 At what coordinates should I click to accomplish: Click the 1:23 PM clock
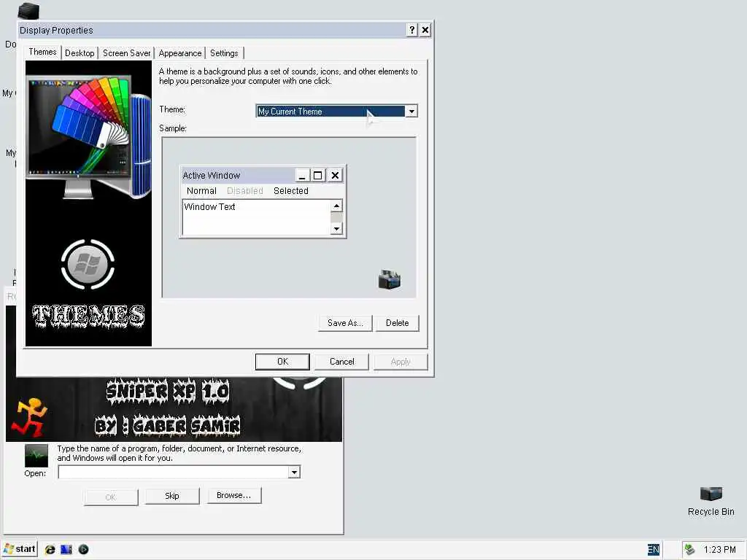[x=719, y=550]
